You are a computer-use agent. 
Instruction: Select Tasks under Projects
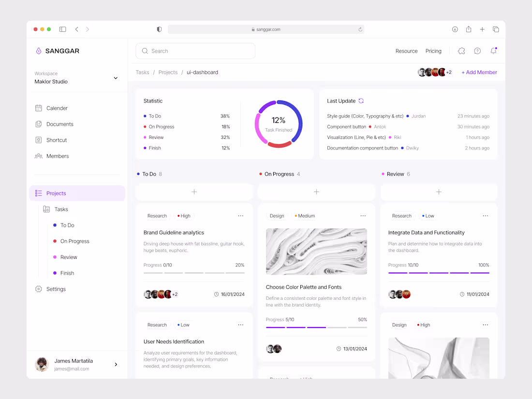click(56, 209)
